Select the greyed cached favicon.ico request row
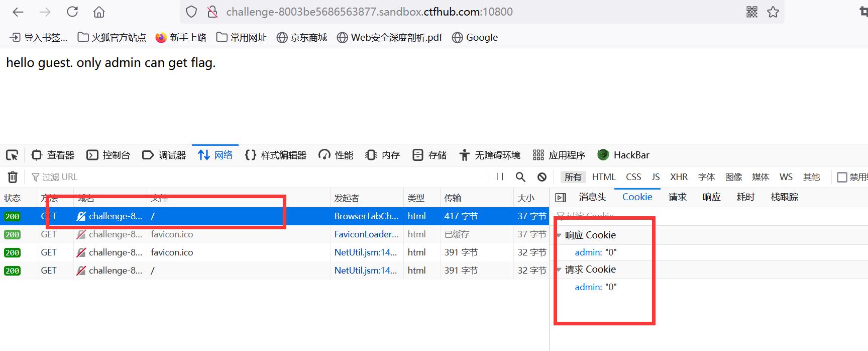The height and width of the screenshot is (351, 868). point(274,234)
